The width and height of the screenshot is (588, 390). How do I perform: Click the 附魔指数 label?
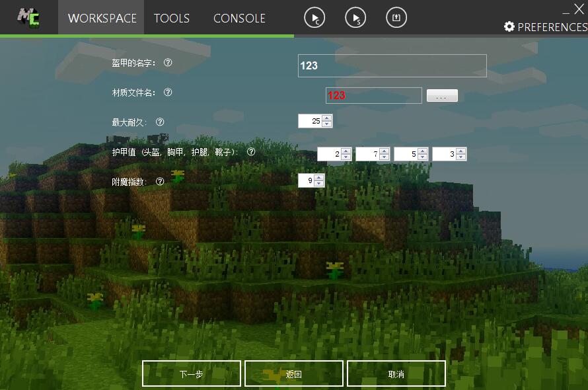click(x=129, y=182)
